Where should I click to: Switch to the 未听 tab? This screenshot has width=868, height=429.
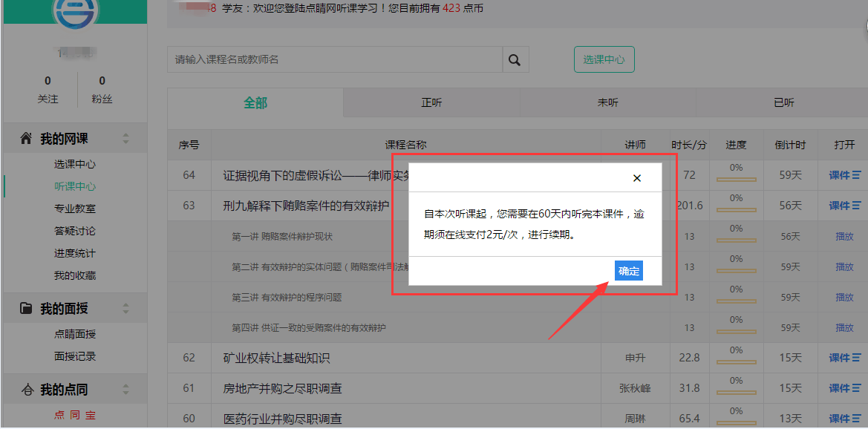point(607,103)
